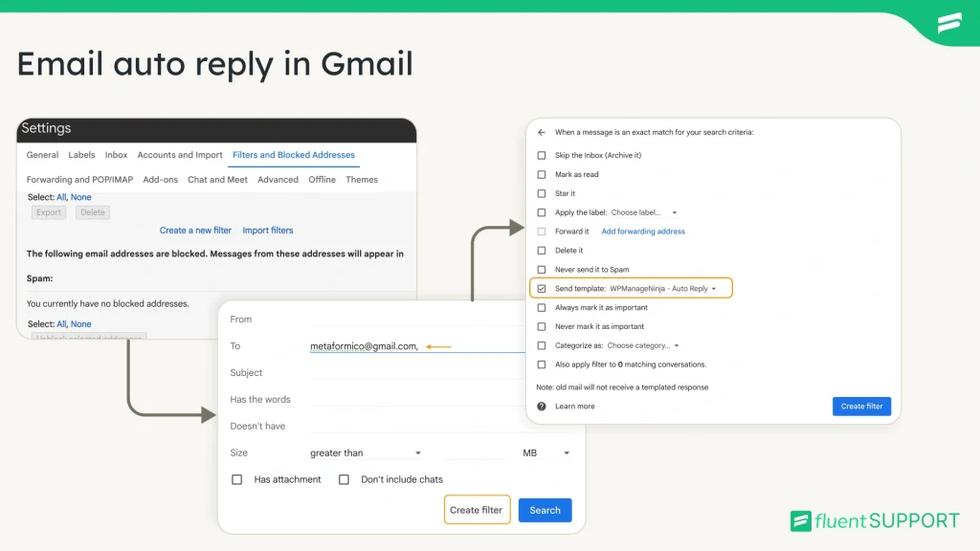The image size is (980, 551).
Task: Check Never send it to Spam
Action: click(x=542, y=269)
